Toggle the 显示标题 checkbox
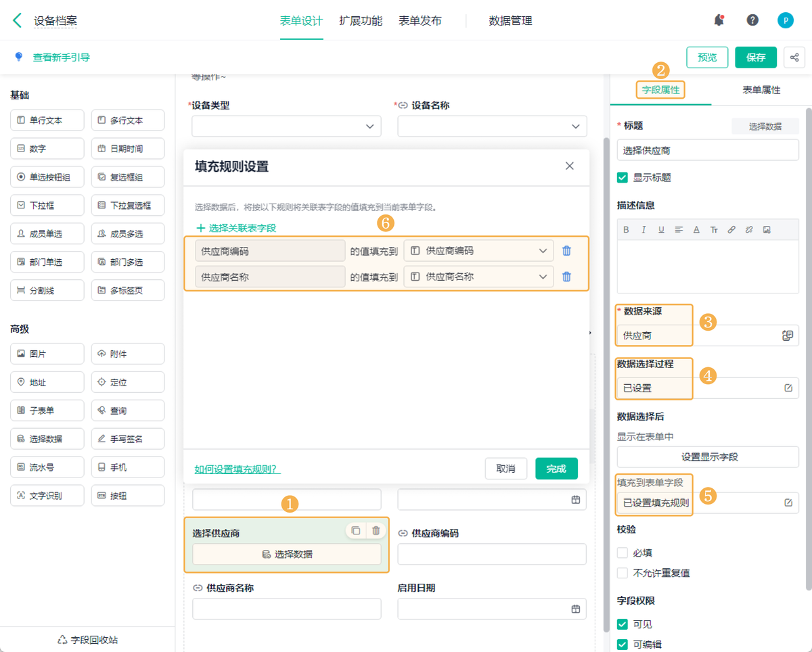Viewport: 812px width, 652px height. (x=622, y=177)
